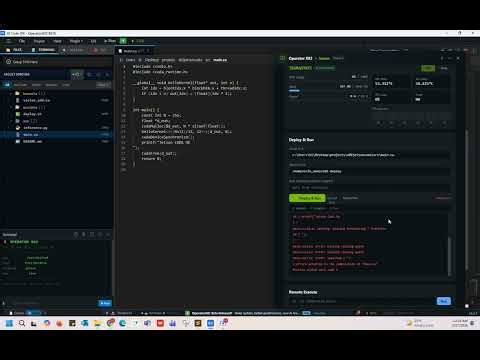Open the Windows Start menu
The image size is (480, 360).
coord(9,323)
